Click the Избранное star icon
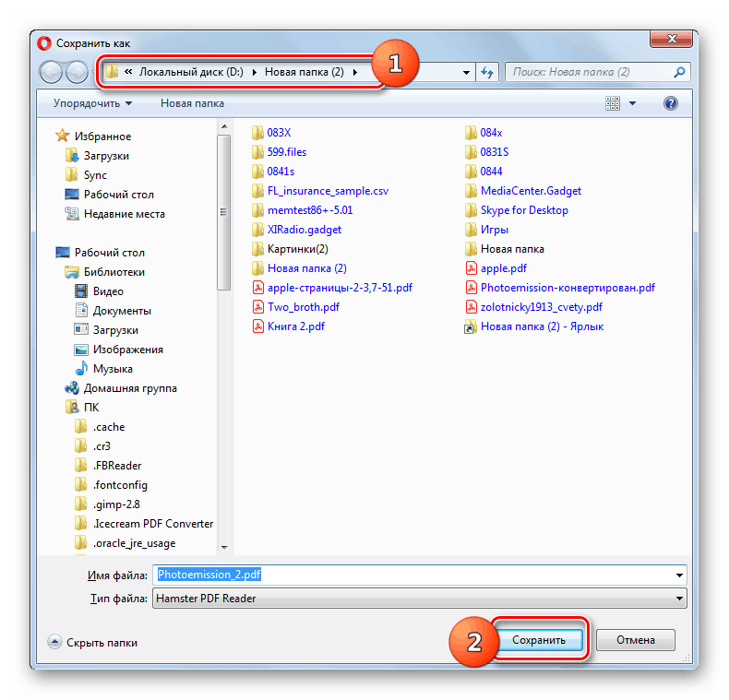Viewport: 729px width, 700px height. (x=63, y=136)
